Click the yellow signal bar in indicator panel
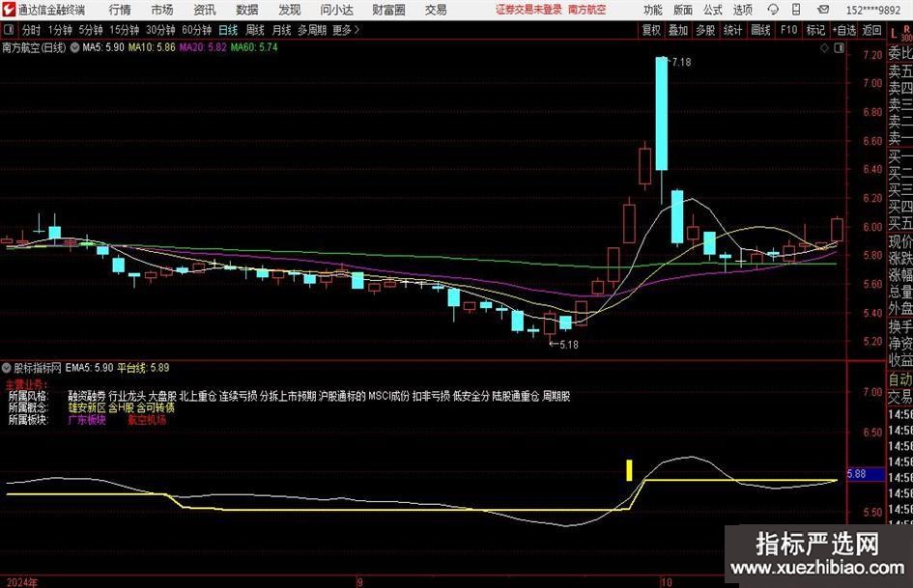Image resolution: width=913 pixels, height=588 pixels. (x=629, y=470)
